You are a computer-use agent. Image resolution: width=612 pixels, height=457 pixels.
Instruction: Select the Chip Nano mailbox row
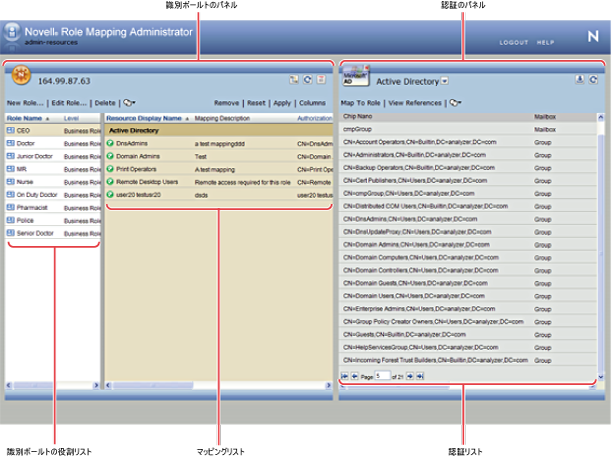[468, 117]
